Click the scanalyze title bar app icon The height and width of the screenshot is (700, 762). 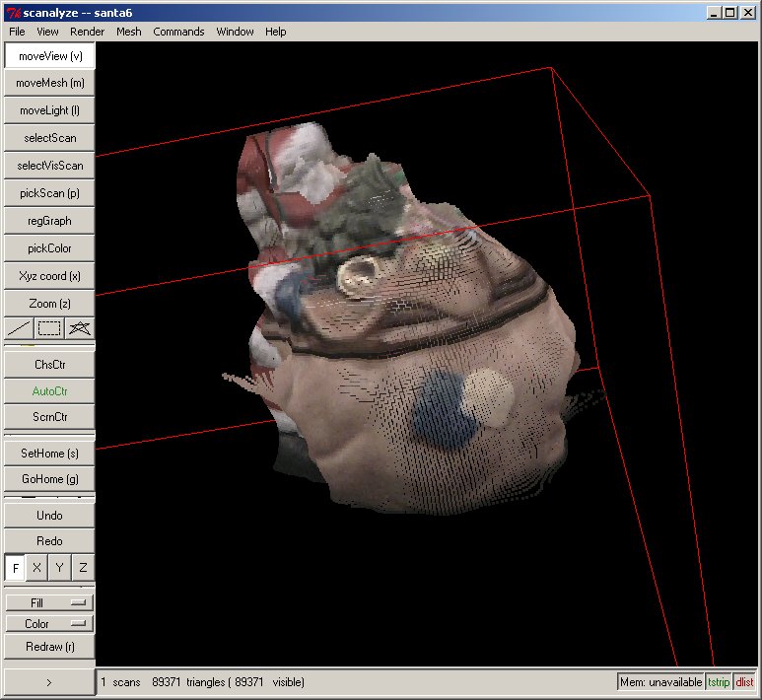(13, 12)
